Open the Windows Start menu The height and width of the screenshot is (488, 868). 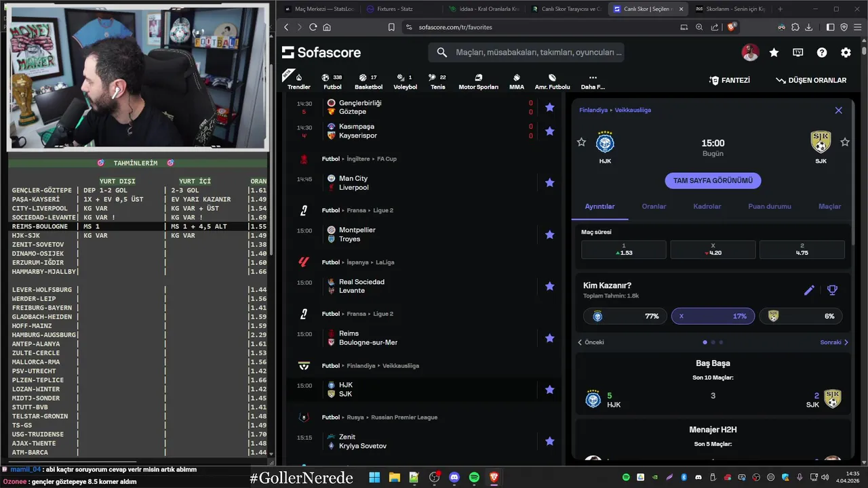point(374,477)
